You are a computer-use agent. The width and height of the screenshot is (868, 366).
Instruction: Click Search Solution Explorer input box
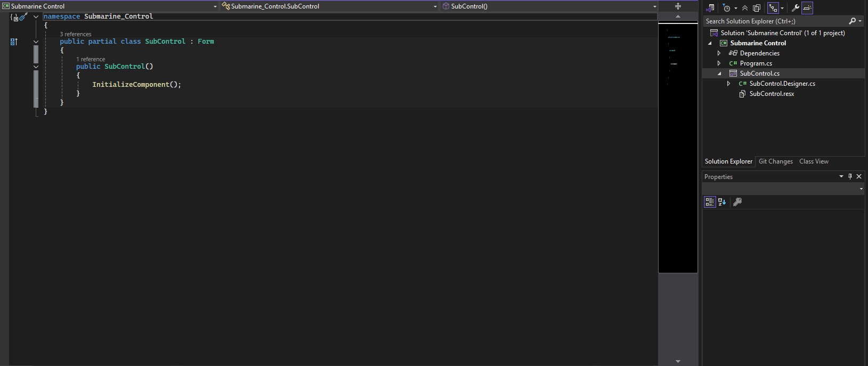(x=775, y=21)
